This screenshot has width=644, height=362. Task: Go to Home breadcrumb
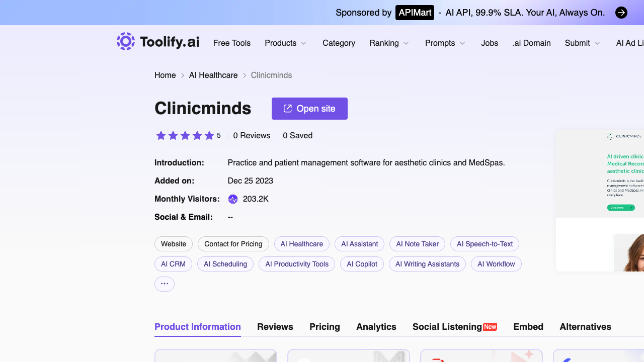[165, 75]
